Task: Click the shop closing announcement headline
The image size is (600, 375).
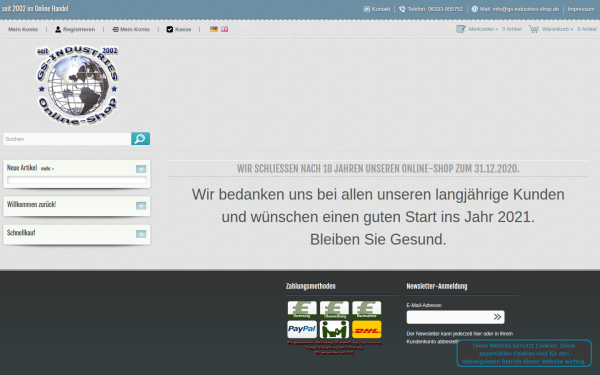Action: (378, 168)
